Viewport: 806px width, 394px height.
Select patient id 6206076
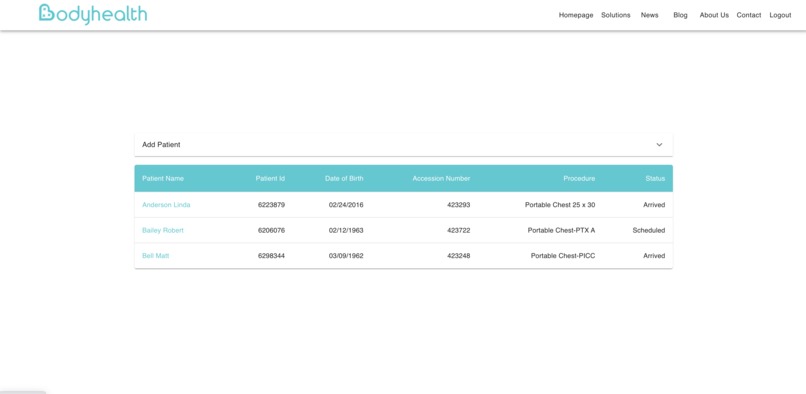(x=271, y=230)
